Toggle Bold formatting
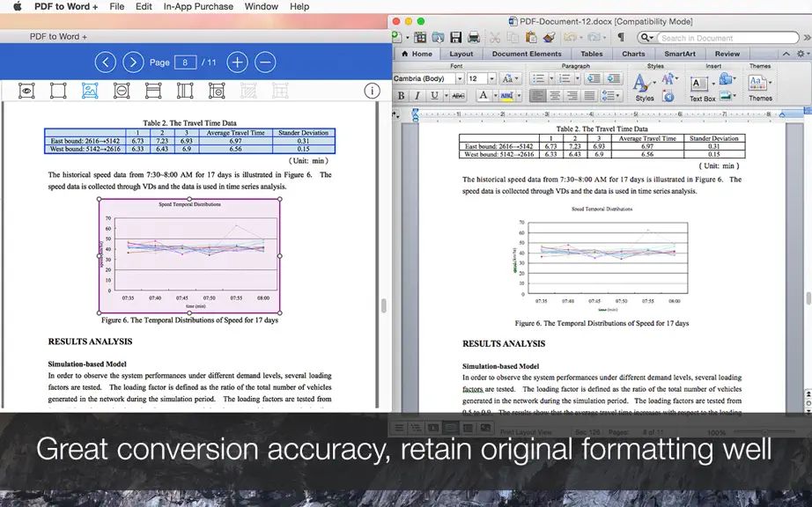Viewport: 812px width, 507px height. (401, 95)
